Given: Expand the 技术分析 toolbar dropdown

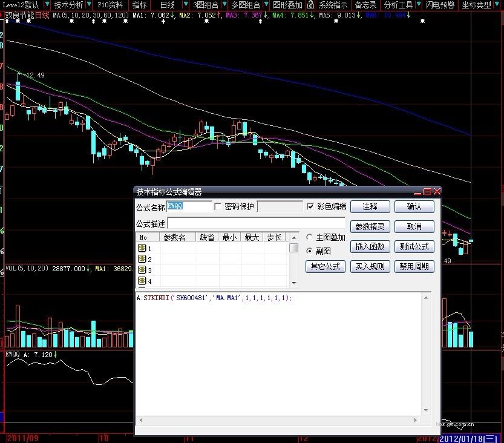Looking at the screenshot, I should (x=69, y=5).
